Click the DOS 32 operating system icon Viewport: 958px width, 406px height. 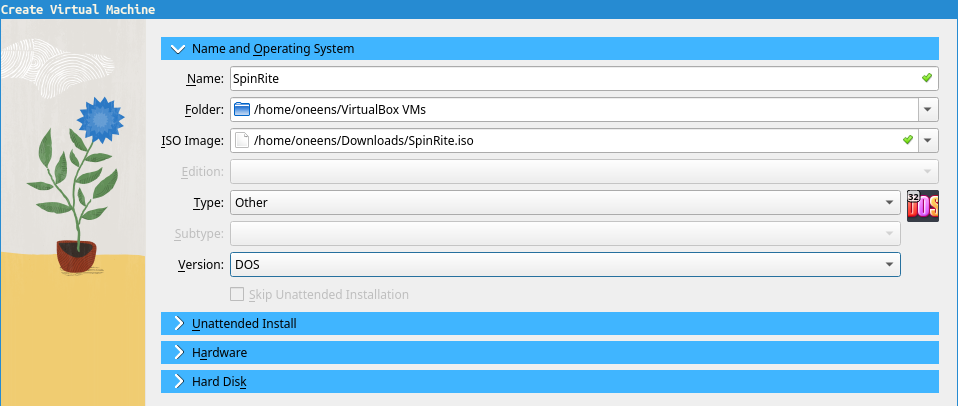point(923,206)
